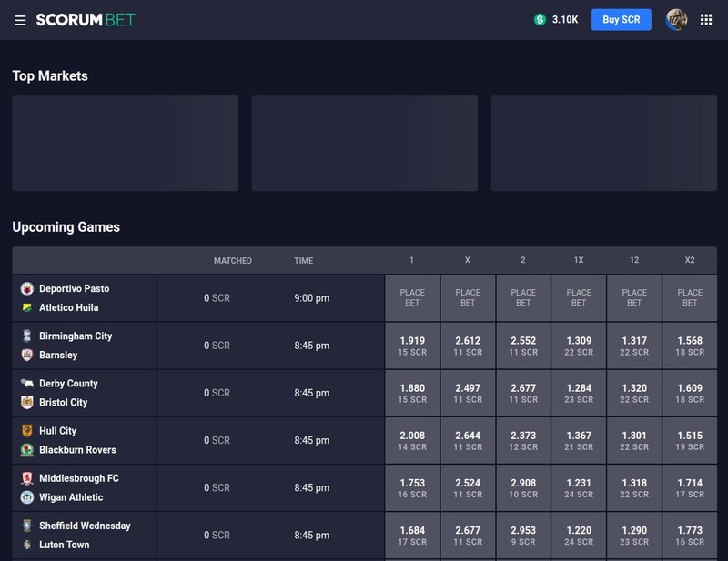Open the Hull City match
The width and height of the screenshot is (728, 561).
tap(84, 440)
